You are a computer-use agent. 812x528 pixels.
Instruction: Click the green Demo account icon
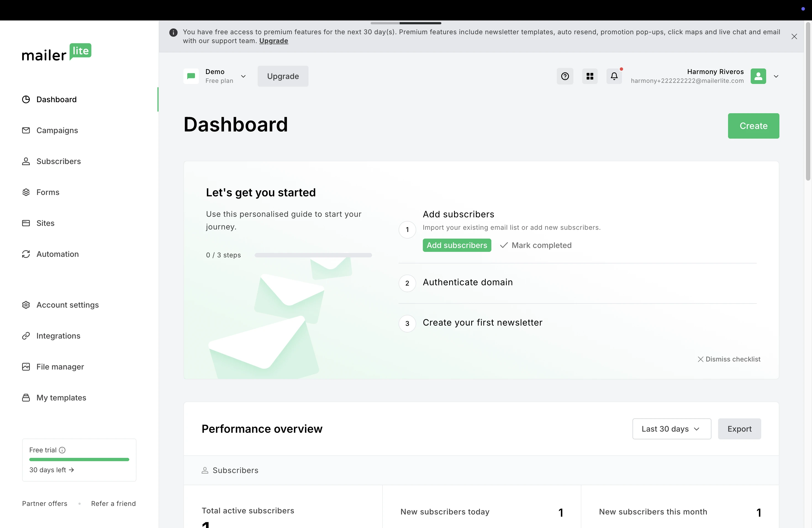(191, 76)
